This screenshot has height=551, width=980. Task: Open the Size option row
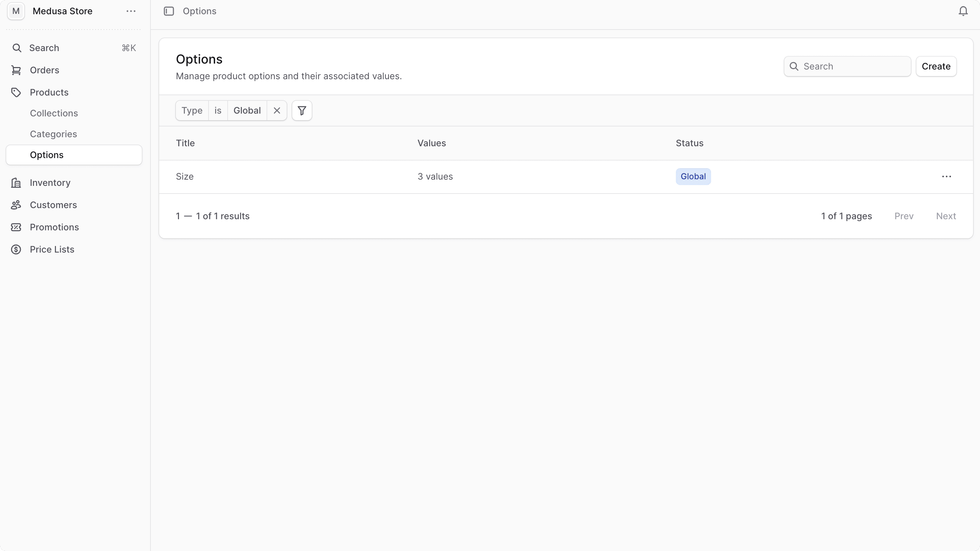pyautogui.click(x=566, y=177)
